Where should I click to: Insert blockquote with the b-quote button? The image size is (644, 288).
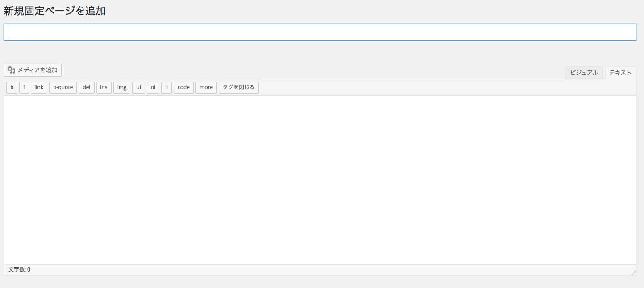click(x=63, y=87)
